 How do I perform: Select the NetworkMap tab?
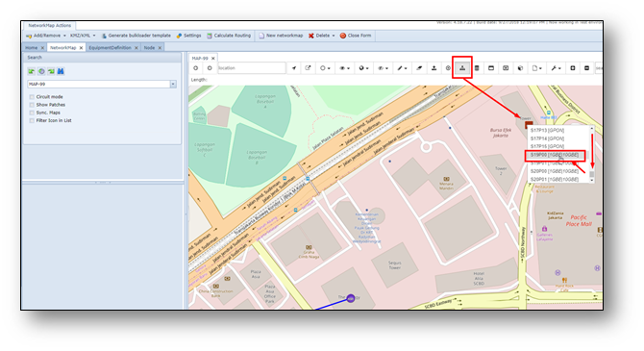pyautogui.click(x=62, y=48)
